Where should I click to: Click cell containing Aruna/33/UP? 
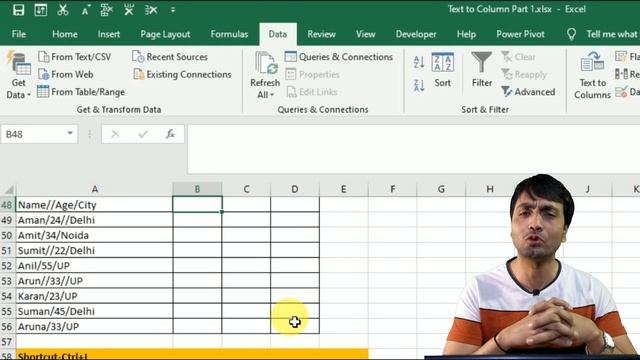94,326
